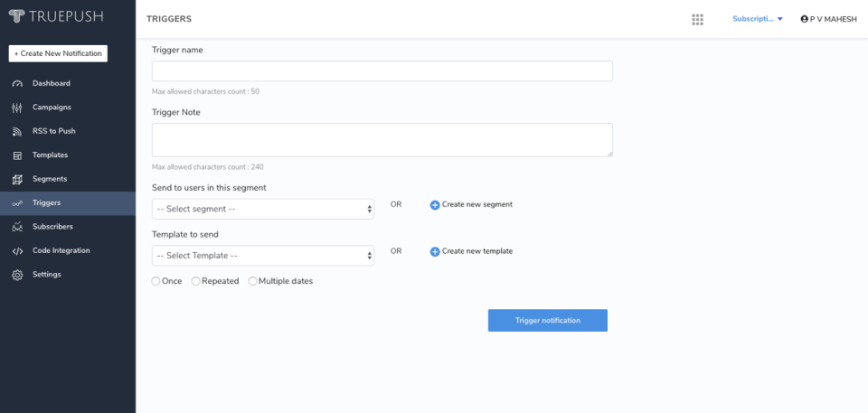Screen dimensions: 868x413
Task: Click the Code Integration brackets icon
Action: 17,250
